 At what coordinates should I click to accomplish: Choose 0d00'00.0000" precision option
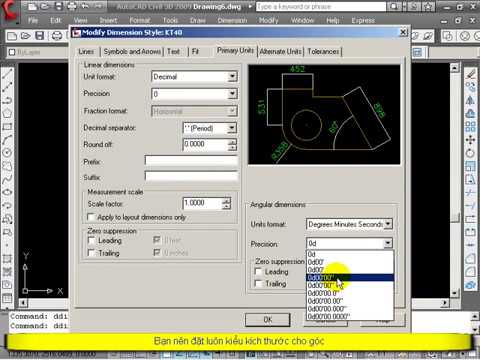point(350,316)
